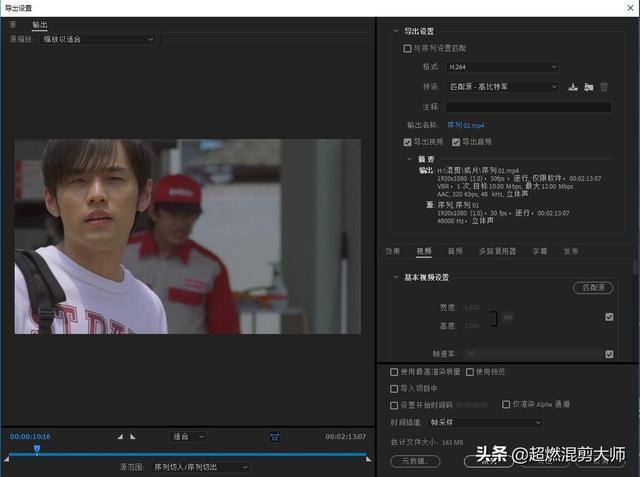The width and height of the screenshot is (640, 477).
Task: Switch to the 源 tab
Action: (x=13, y=25)
